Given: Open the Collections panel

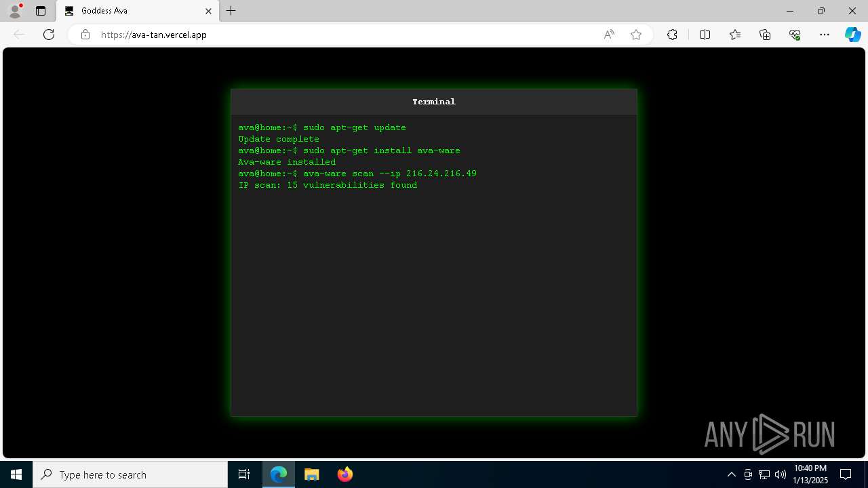Looking at the screenshot, I should tap(765, 35).
